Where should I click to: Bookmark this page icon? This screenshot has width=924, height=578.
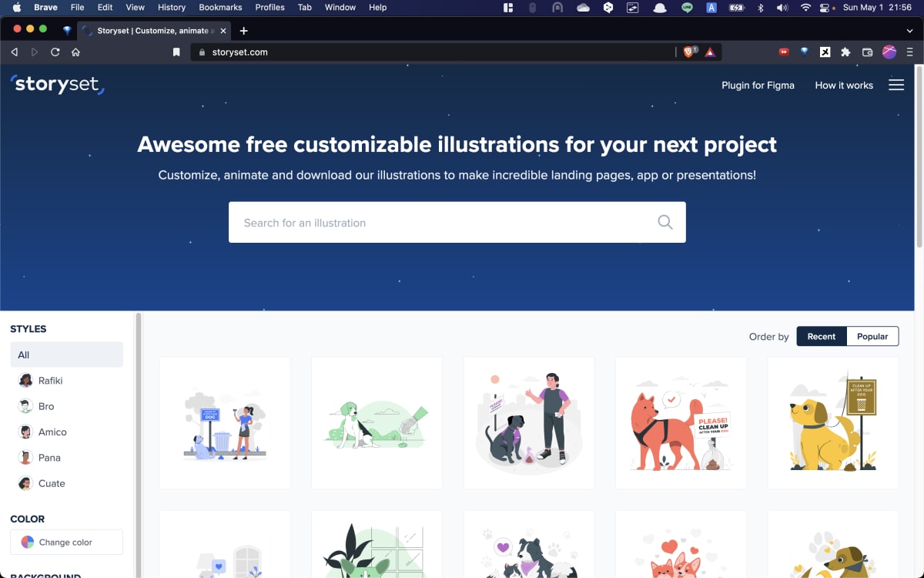[176, 52]
